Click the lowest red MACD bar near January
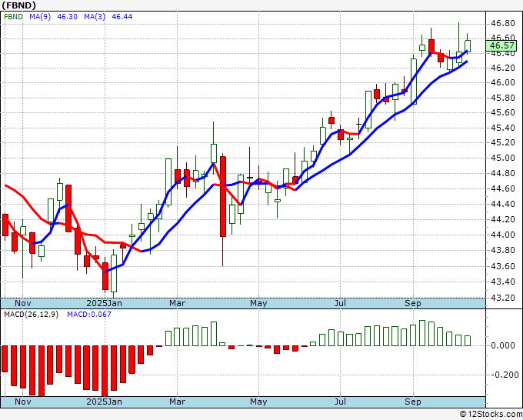This screenshot has width=523, height=420. (105, 371)
